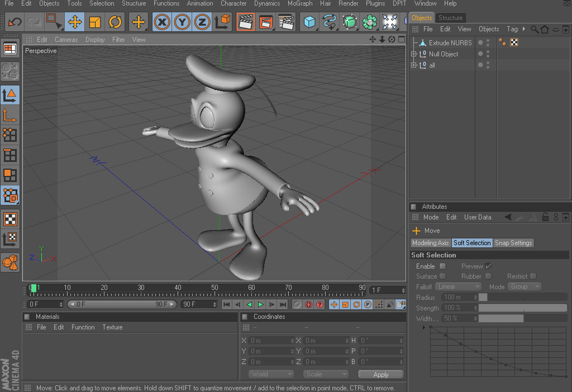
Task: Click the current frame 0 F field
Action: [x=45, y=304]
